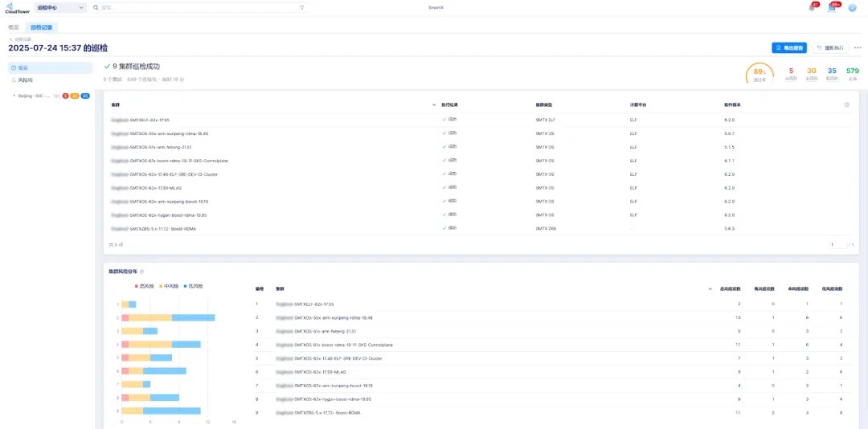
Task: Click the CloudTower logo
Action: click(x=16, y=7)
